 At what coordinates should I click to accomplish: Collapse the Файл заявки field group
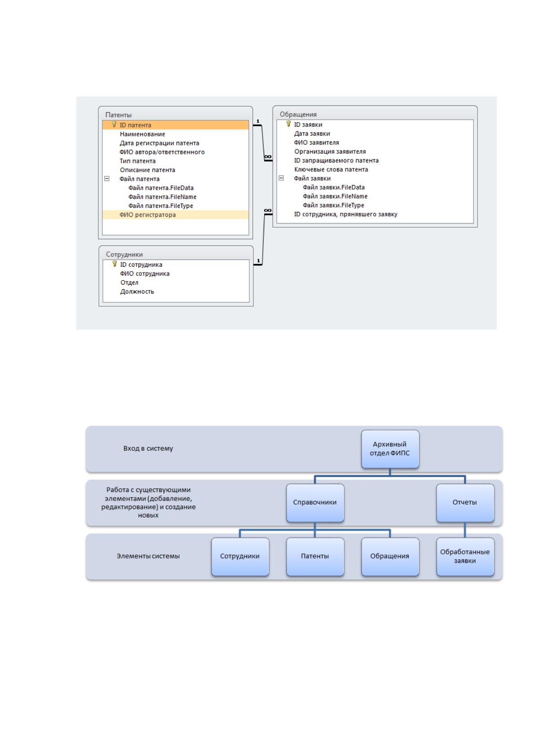tap(281, 178)
